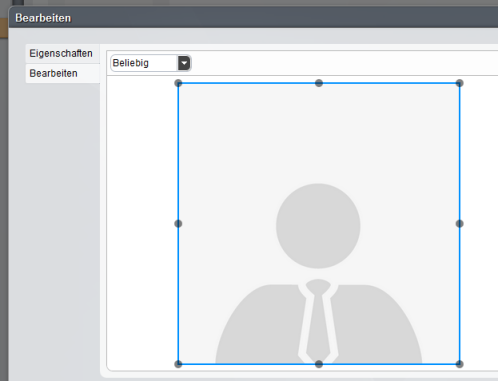
Task: Open the Beliebig aspect ratio dropdown arrow
Action: (x=184, y=63)
